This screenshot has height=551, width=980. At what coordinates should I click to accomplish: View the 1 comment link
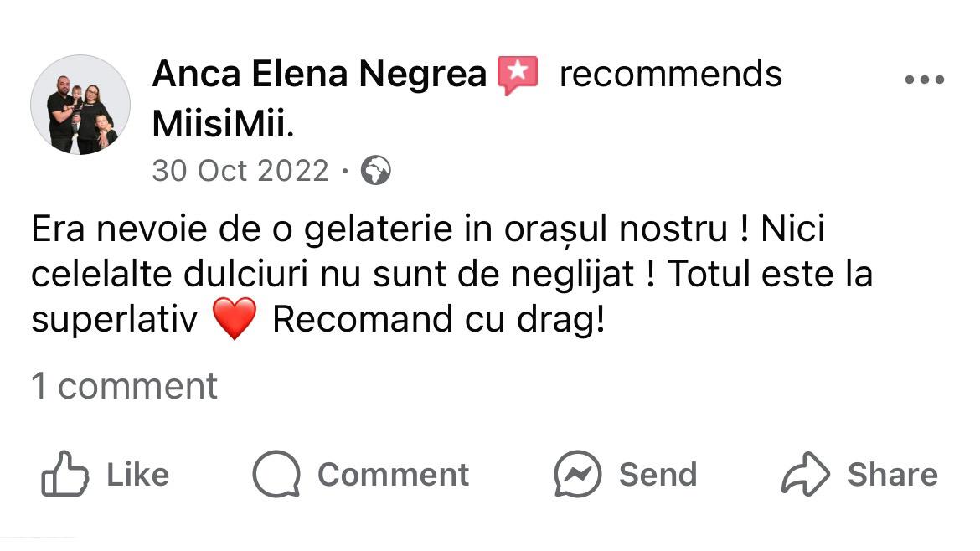124,385
